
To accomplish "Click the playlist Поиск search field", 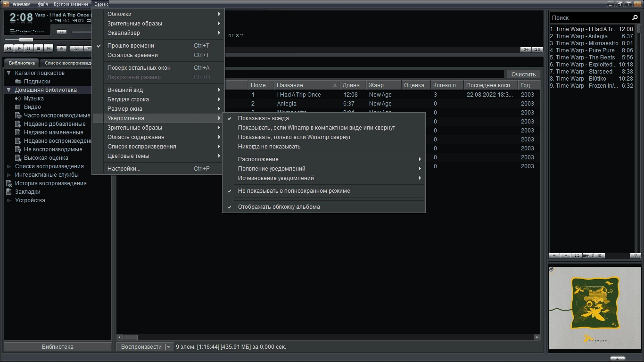I will (591, 17).
